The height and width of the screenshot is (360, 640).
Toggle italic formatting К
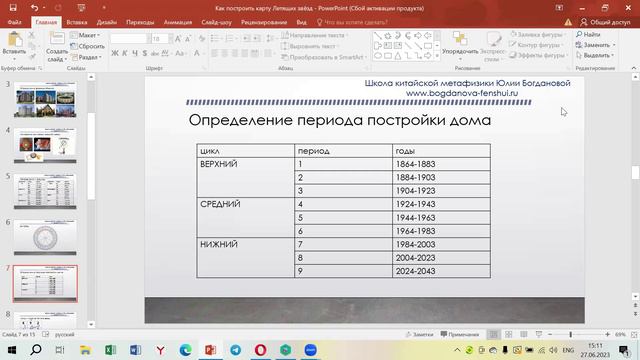[125, 53]
